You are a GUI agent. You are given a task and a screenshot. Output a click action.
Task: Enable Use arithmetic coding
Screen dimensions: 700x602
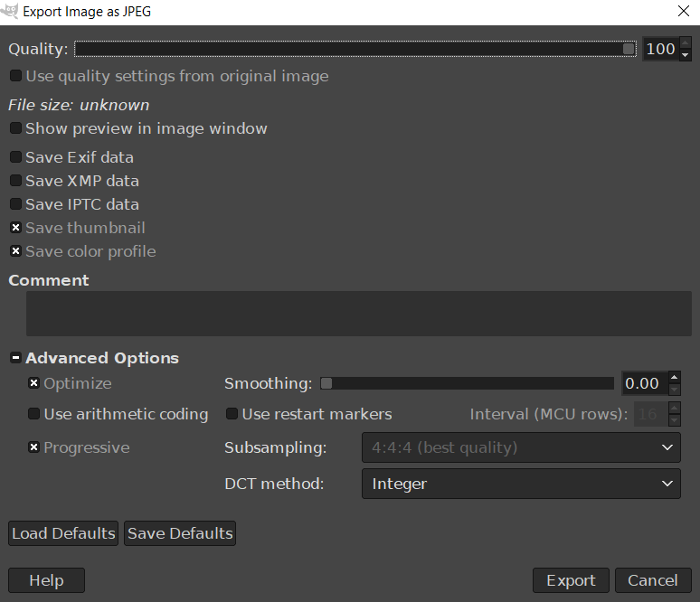click(x=33, y=414)
